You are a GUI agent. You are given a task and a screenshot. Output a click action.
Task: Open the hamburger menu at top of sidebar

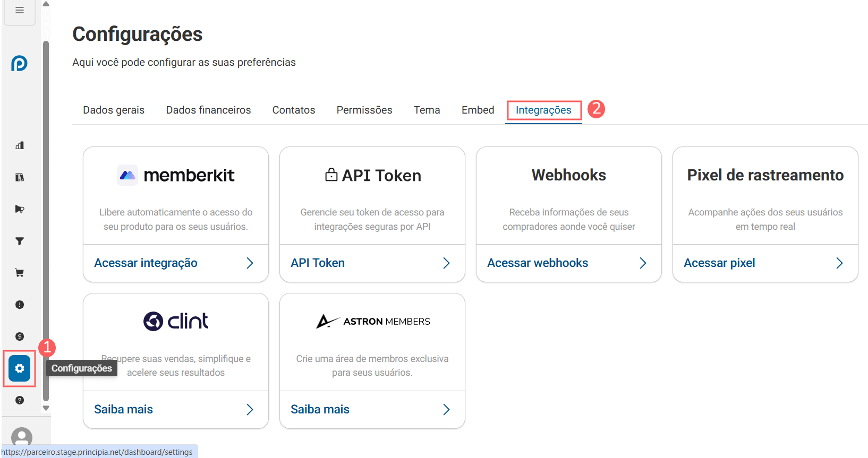click(x=20, y=11)
